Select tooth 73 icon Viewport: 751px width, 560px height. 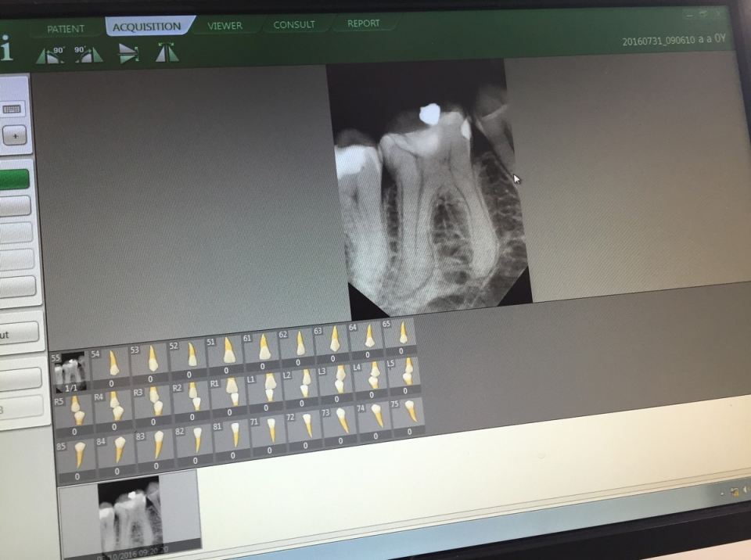[340, 426]
